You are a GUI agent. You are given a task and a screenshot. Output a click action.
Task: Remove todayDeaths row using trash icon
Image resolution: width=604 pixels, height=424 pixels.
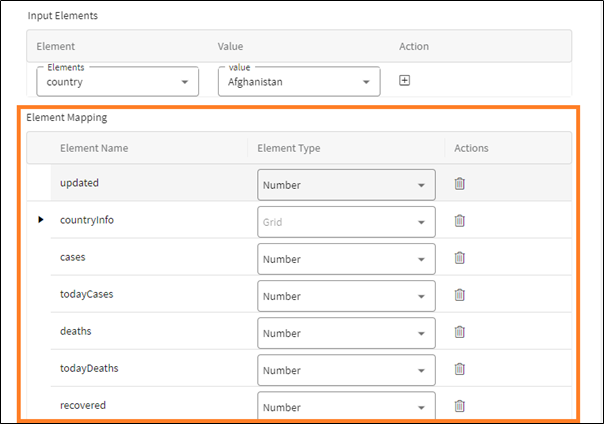coord(460,369)
